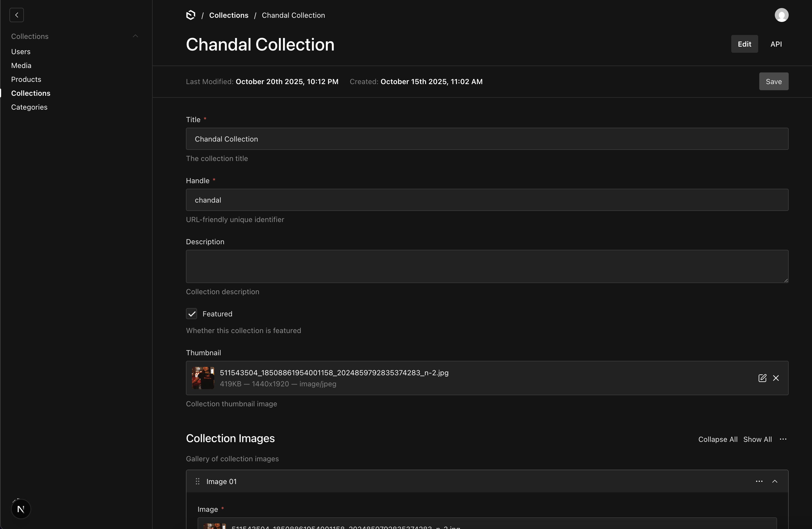
Task: Open Image 01 row options menu
Action: (759, 481)
